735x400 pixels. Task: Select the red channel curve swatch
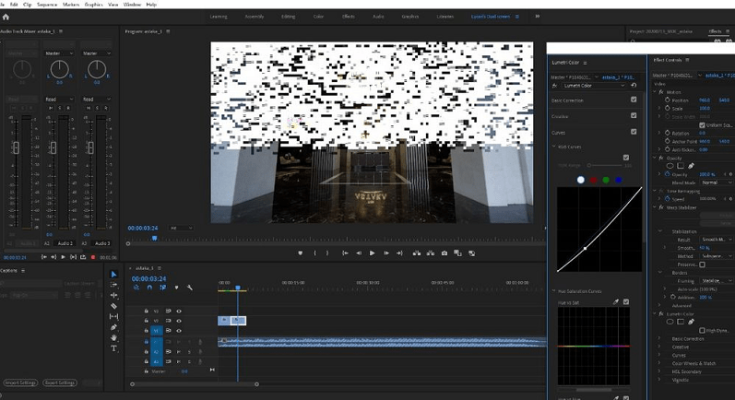(x=592, y=180)
